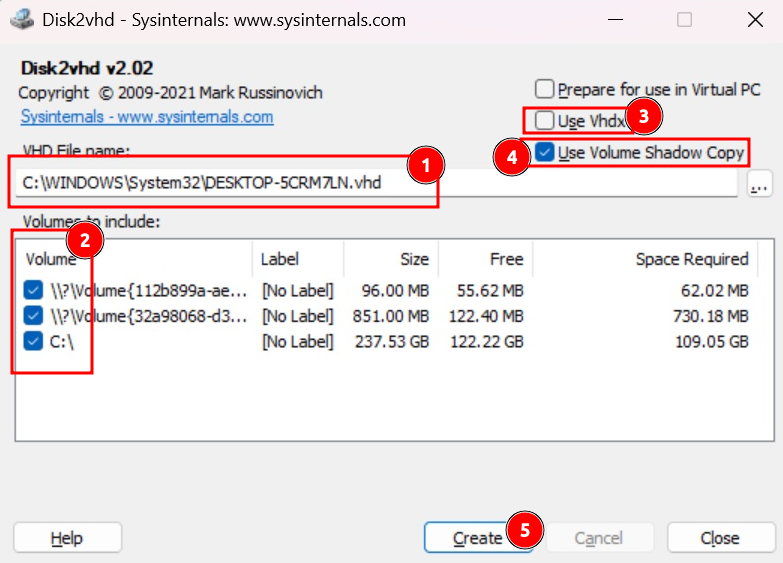Uncheck Use Volume Shadow Copy

(544, 152)
